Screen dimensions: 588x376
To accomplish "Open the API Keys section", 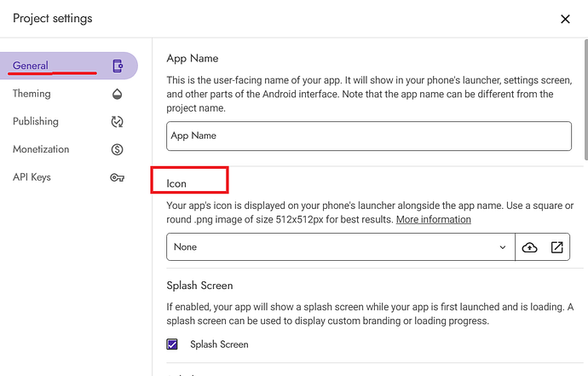I will pos(32,177).
